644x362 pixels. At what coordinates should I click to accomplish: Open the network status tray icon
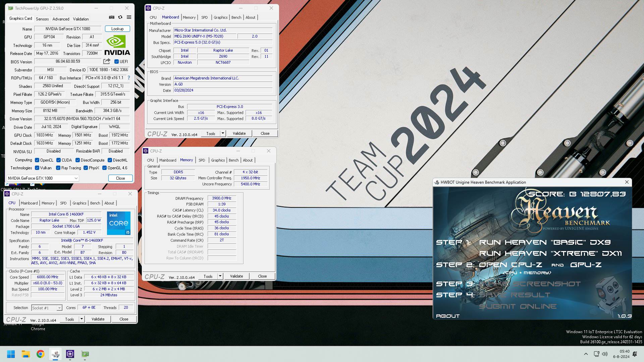tap(596, 354)
